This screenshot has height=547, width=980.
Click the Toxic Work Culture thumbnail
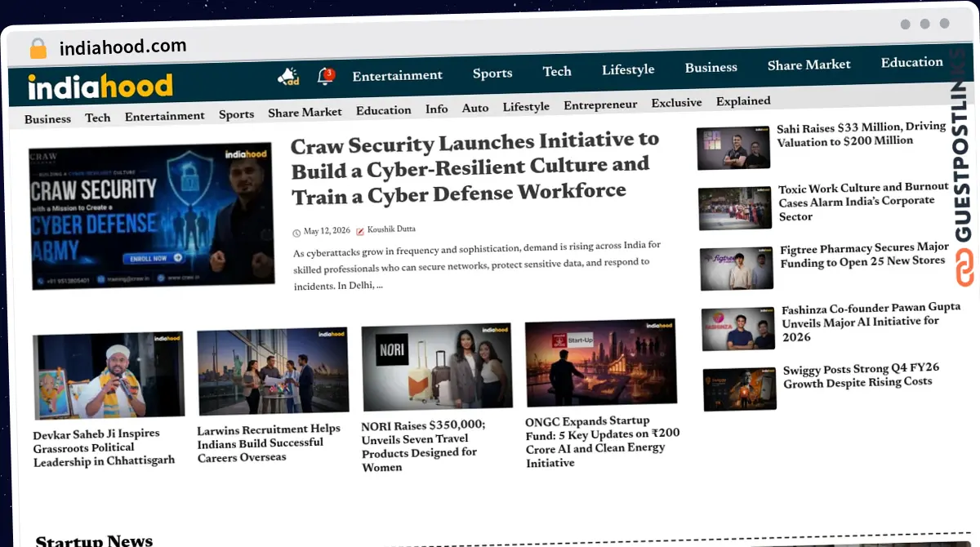click(735, 208)
